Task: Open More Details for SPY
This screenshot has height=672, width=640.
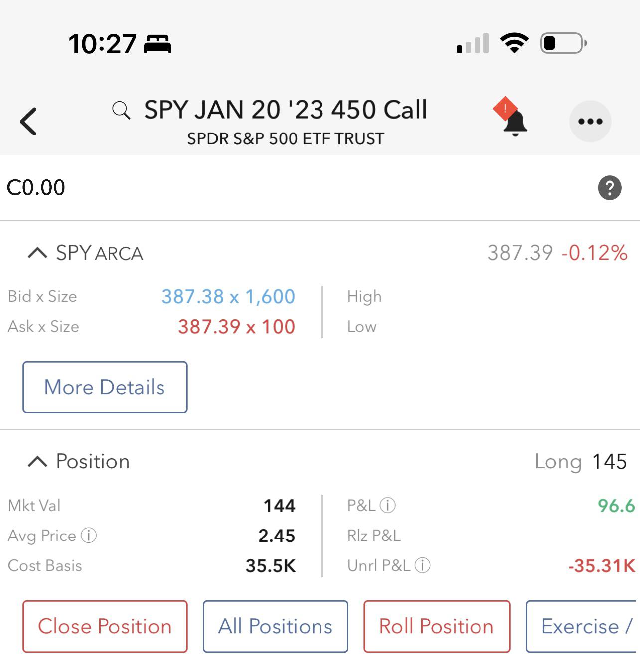Action: coord(105,387)
